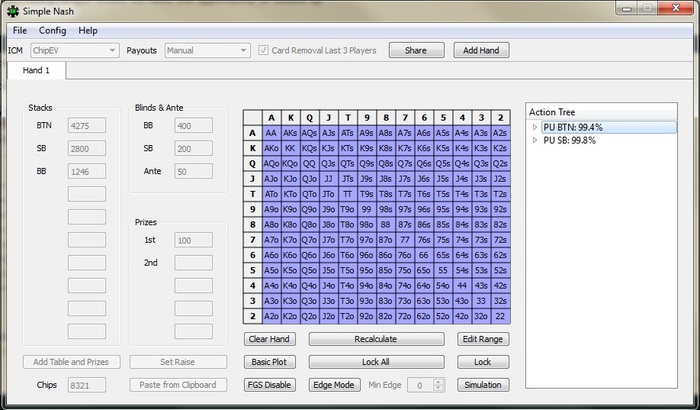Viewport: 700px width, 410px height.
Task: Select the Q4o cell in range grid
Action: tap(309, 286)
